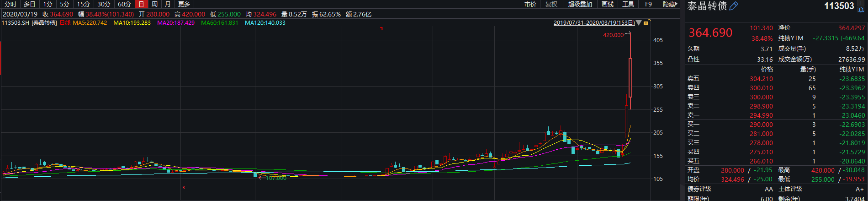
Task: Click the 最高 420.000 value in quote panel
Action: (x=823, y=170)
